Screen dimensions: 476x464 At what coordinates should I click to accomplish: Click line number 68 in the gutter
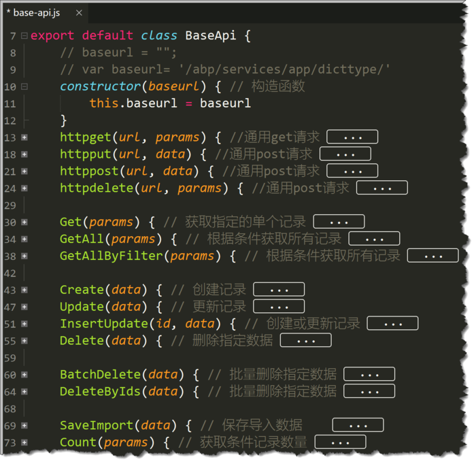[x=10, y=409]
